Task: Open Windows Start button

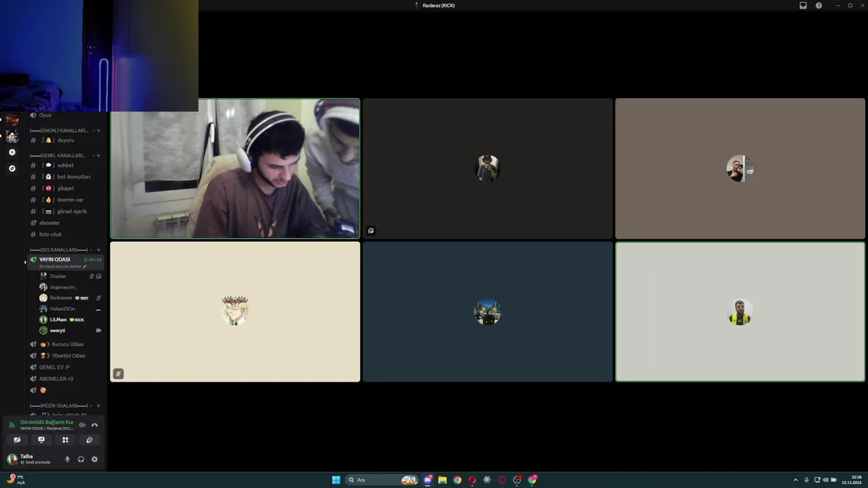Action: coord(336,480)
